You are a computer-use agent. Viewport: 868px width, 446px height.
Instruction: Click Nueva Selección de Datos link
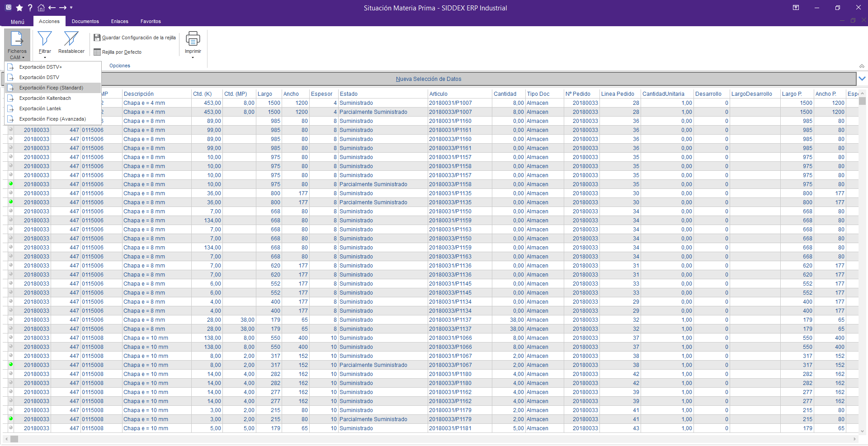click(429, 79)
